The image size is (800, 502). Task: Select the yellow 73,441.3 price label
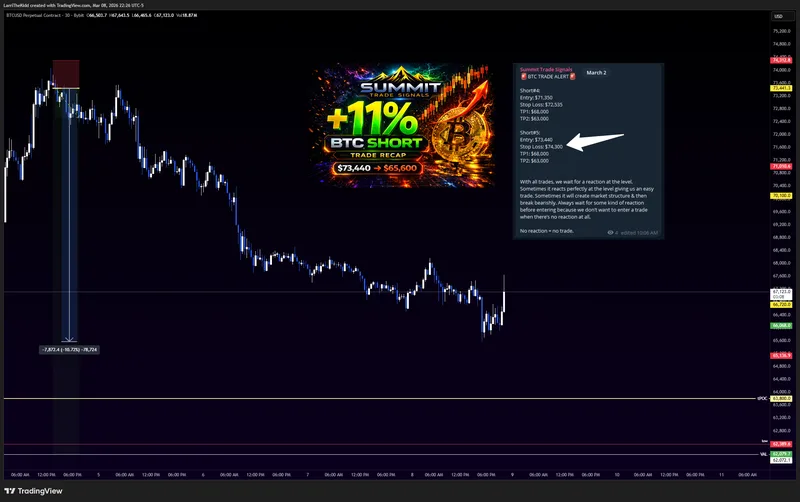tap(781, 88)
